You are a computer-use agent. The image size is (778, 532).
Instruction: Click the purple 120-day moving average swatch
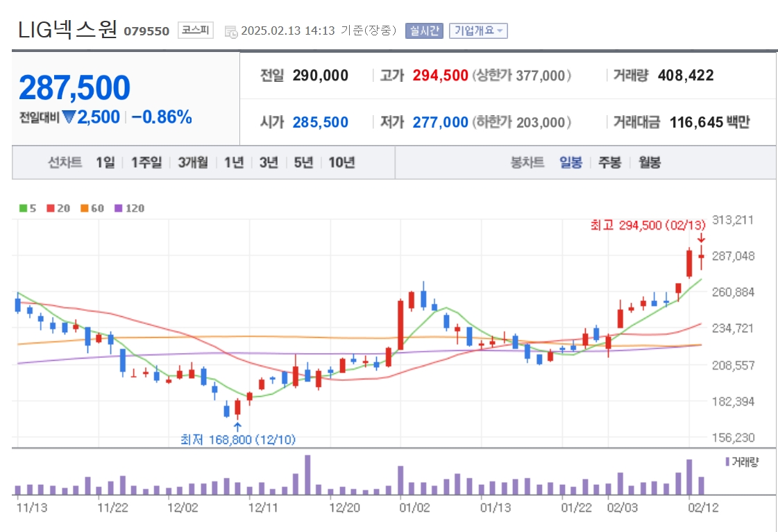[118, 208]
